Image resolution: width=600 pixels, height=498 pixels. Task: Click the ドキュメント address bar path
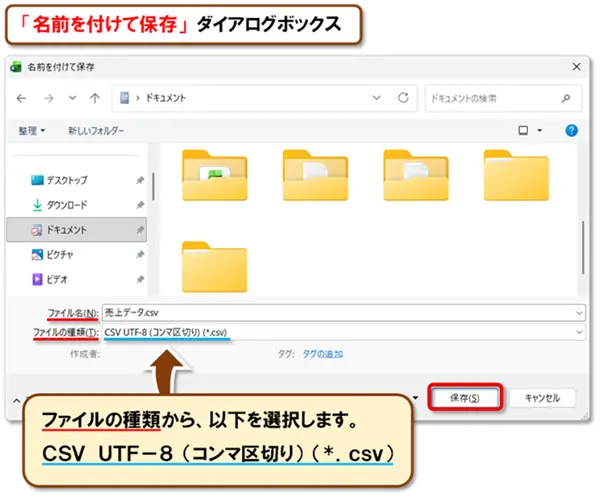[166, 98]
